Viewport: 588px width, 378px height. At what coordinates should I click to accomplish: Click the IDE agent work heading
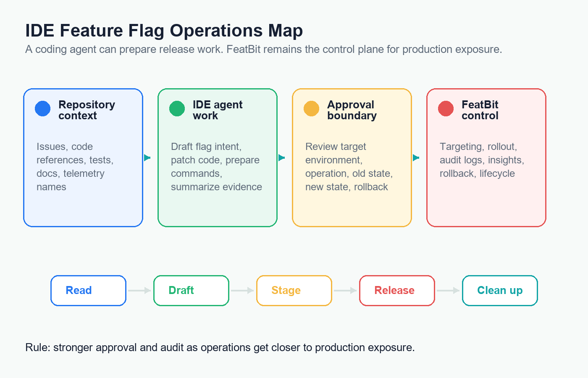point(218,110)
